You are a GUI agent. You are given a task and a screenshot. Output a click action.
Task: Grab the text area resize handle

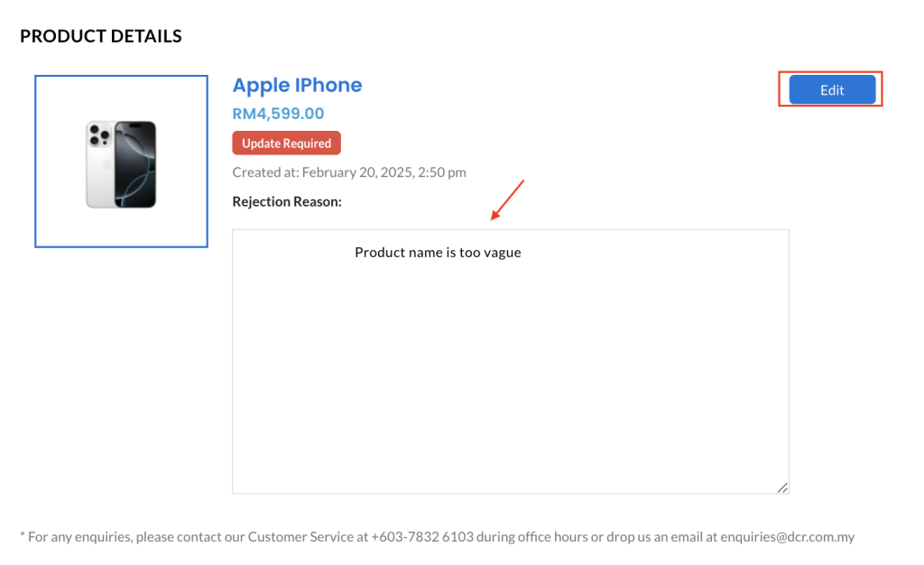click(x=782, y=487)
